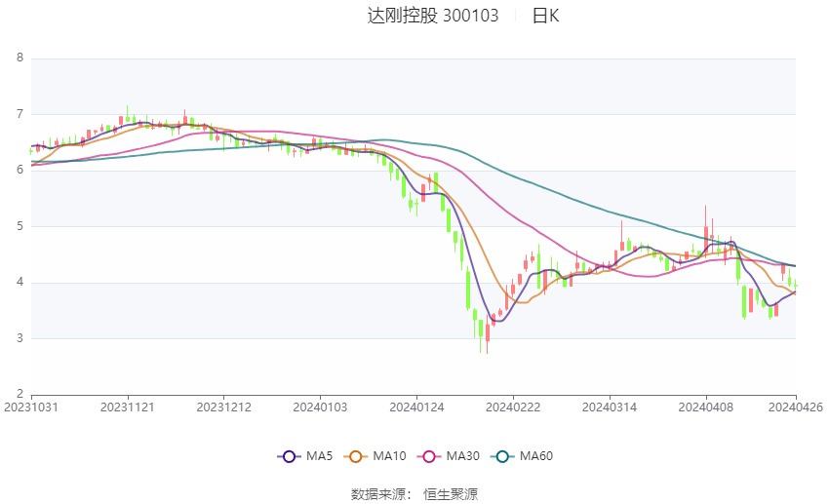Click the 20240103 date axis label

[x=321, y=407]
